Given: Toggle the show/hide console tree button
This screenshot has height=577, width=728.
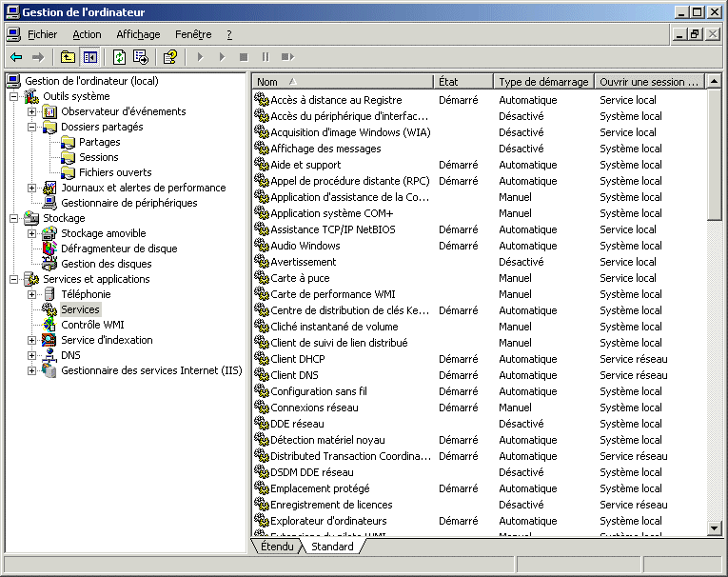Looking at the screenshot, I should [x=89, y=57].
